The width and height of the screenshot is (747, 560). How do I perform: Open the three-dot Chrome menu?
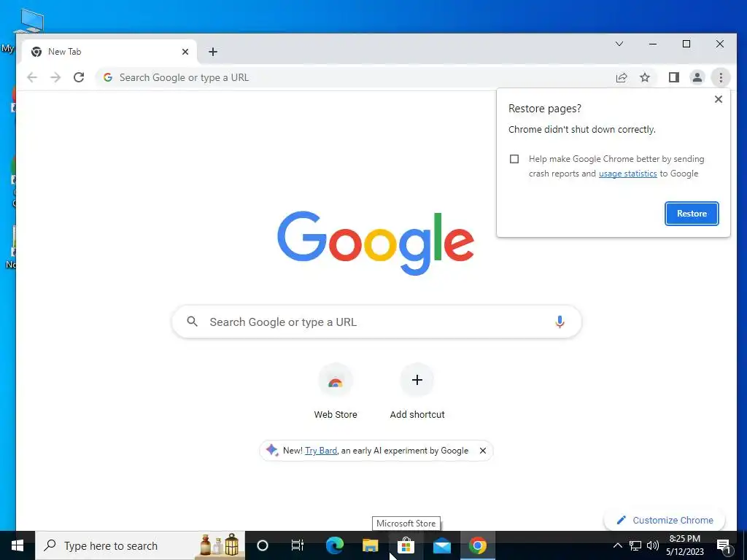721,77
